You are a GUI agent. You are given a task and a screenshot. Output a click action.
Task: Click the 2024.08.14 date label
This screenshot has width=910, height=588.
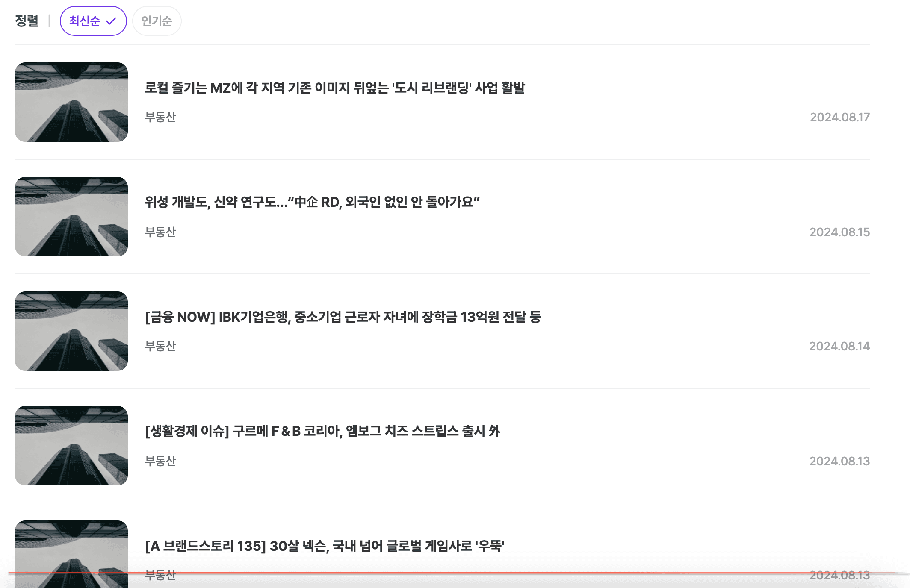839,346
